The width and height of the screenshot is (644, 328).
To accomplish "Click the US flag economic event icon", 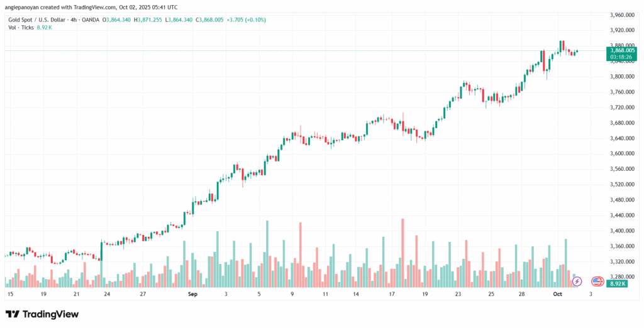I will 597,281.
